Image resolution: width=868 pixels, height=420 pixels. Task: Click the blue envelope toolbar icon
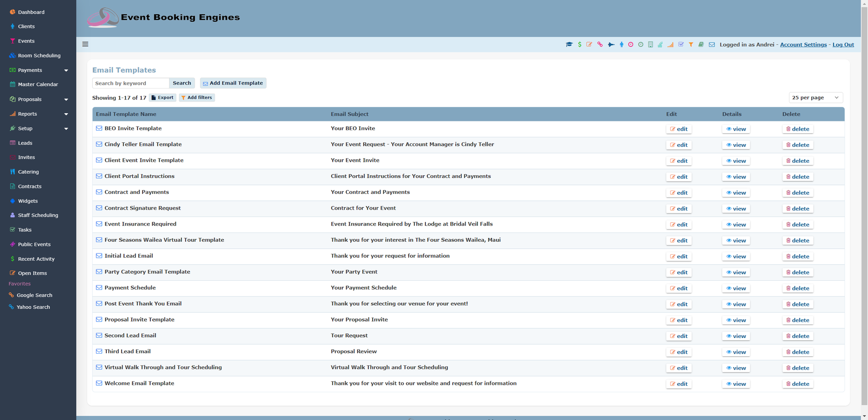(x=712, y=44)
